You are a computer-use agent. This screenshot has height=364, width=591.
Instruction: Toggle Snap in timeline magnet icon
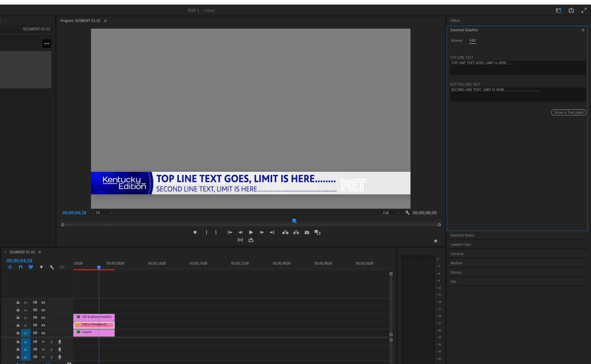tap(20, 267)
